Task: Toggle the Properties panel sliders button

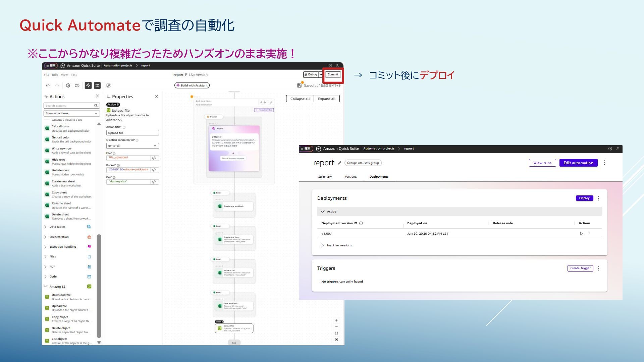Action: click(97, 85)
